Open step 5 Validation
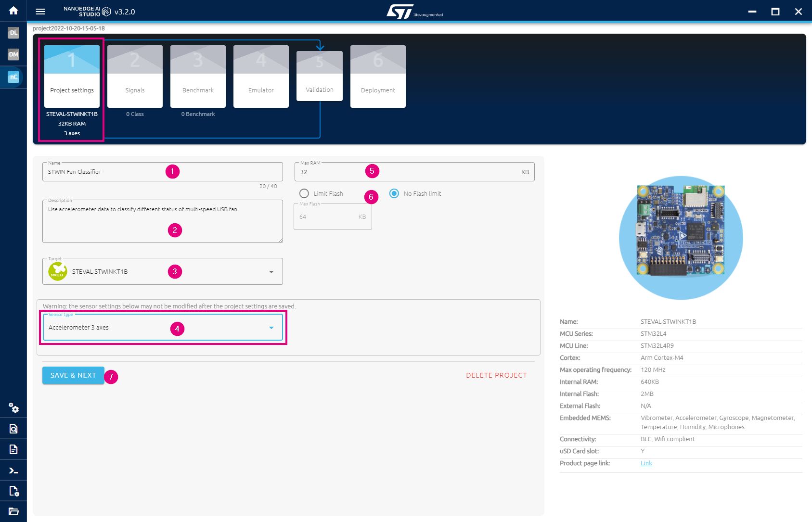The image size is (812, 522). point(320,76)
